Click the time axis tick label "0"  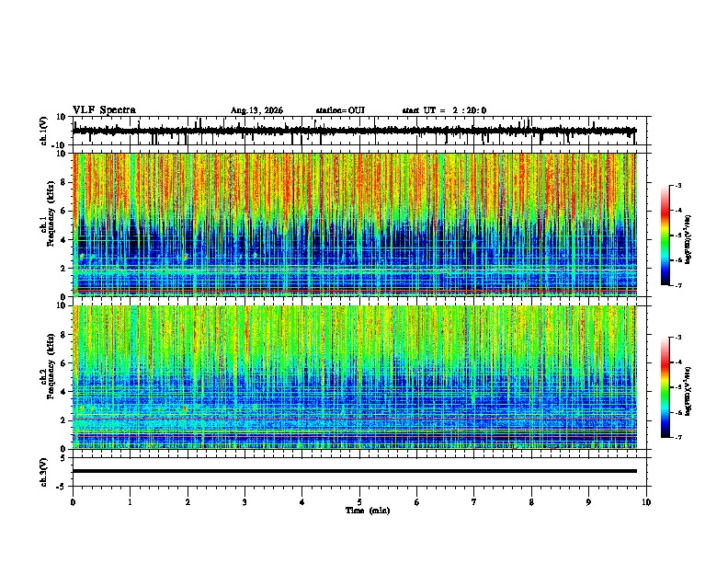73,502
